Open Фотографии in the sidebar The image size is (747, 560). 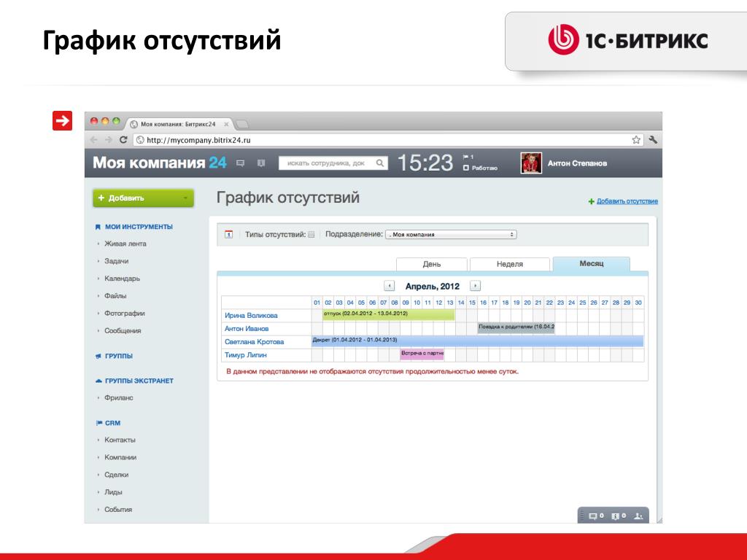coord(124,314)
